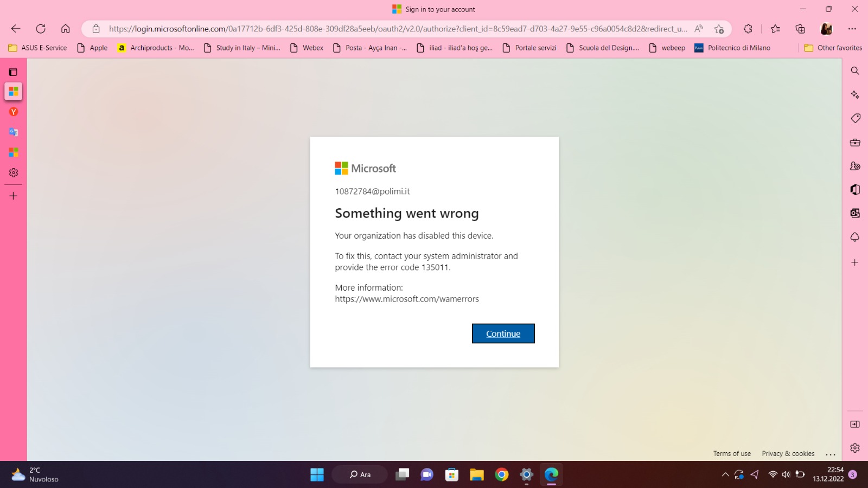Viewport: 868px width, 488px height.
Task: Add this page to favorites
Action: [x=719, y=29]
